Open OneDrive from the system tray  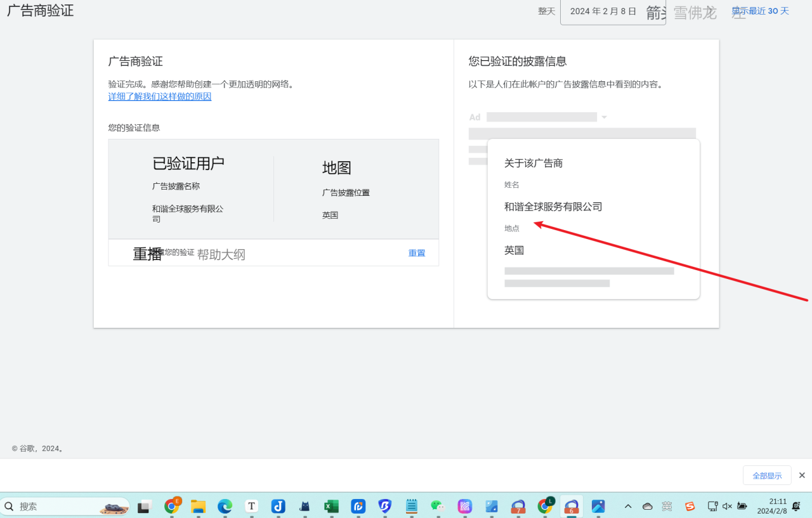(647, 506)
